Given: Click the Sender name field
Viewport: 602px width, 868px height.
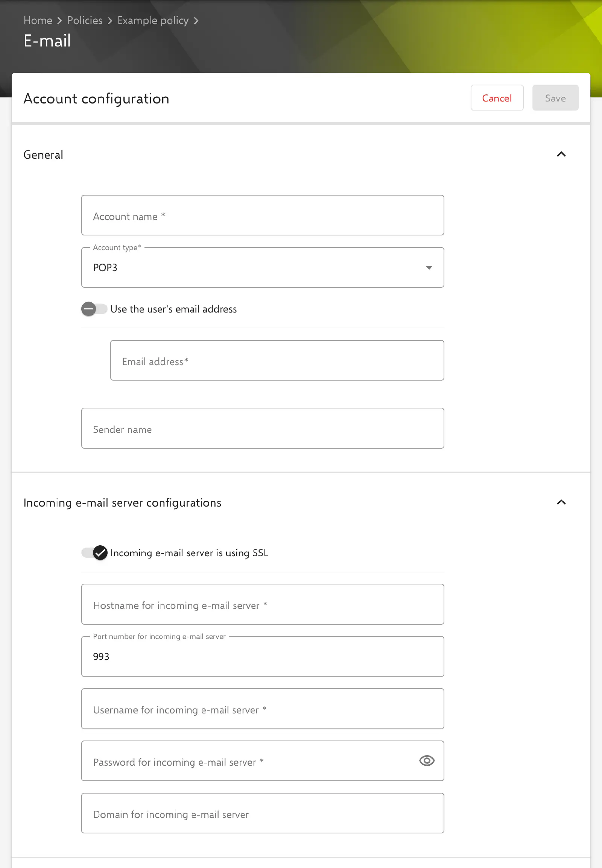Looking at the screenshot, I should [x=263, y=428].
